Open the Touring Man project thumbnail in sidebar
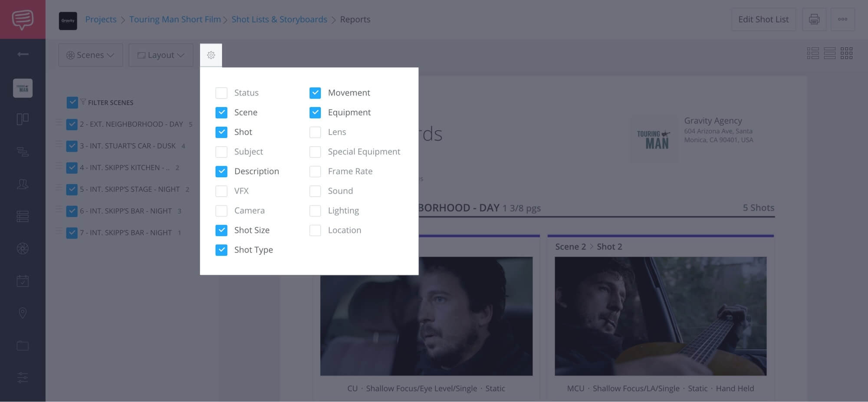 (22, 88)
